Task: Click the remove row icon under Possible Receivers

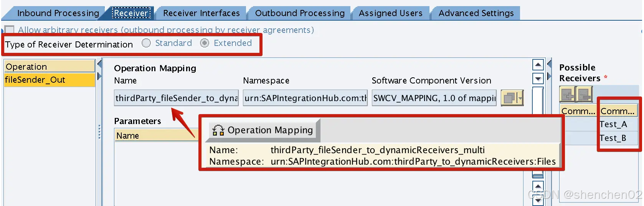Action: click(x=585, y=94)
